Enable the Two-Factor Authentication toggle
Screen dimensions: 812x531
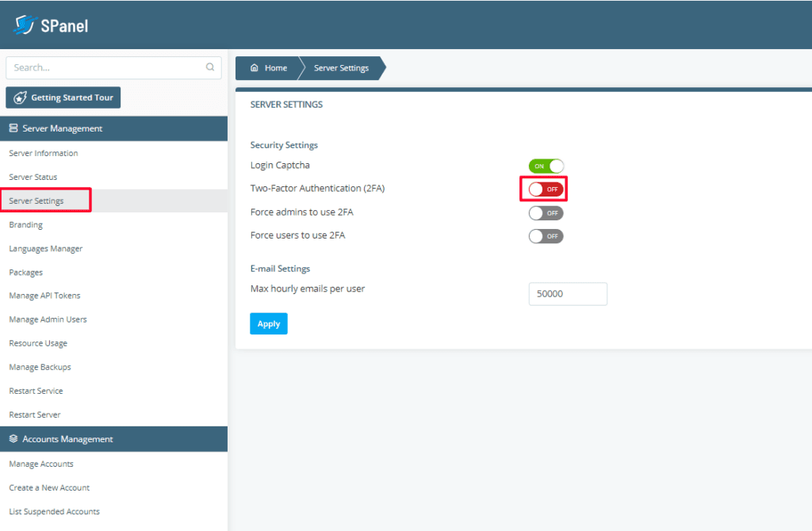546,189
